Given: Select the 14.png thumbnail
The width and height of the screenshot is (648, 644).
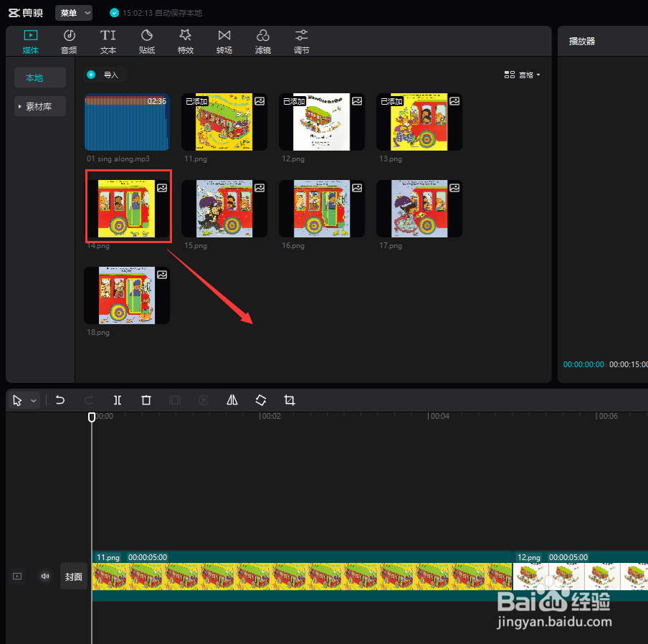Looking at the screenshot, I should click(x=127, y=208).
